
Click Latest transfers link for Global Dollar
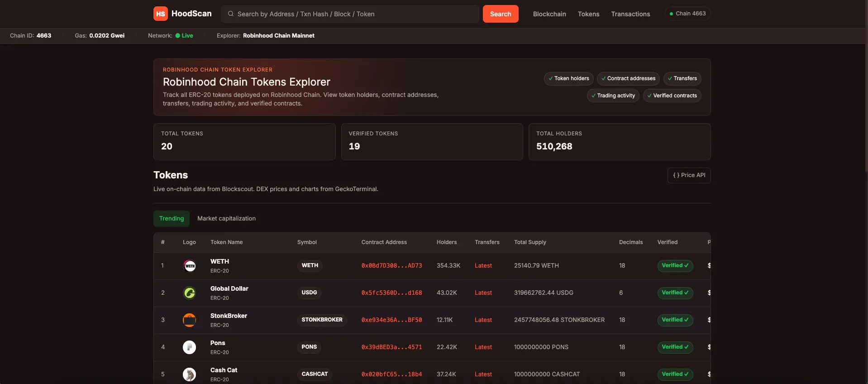483,293
